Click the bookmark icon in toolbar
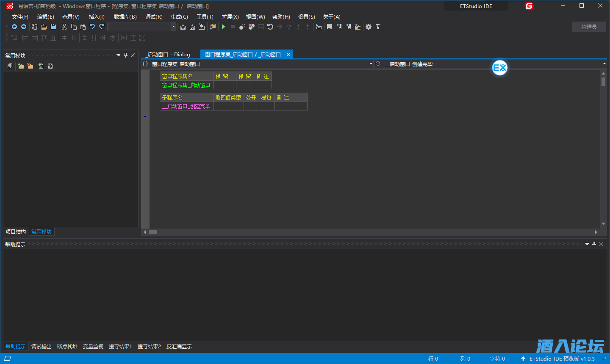The height and width of the screenshot is (364, 610). [329, 27]
